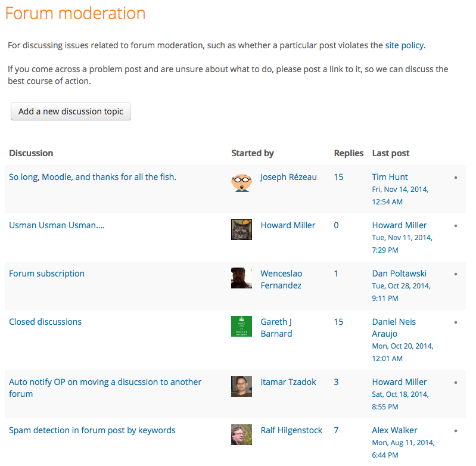Click Joseph Rézeau's cartoon avatar
Screen dimensions: 476x466
pyautogui.click(x=241, y=182)
